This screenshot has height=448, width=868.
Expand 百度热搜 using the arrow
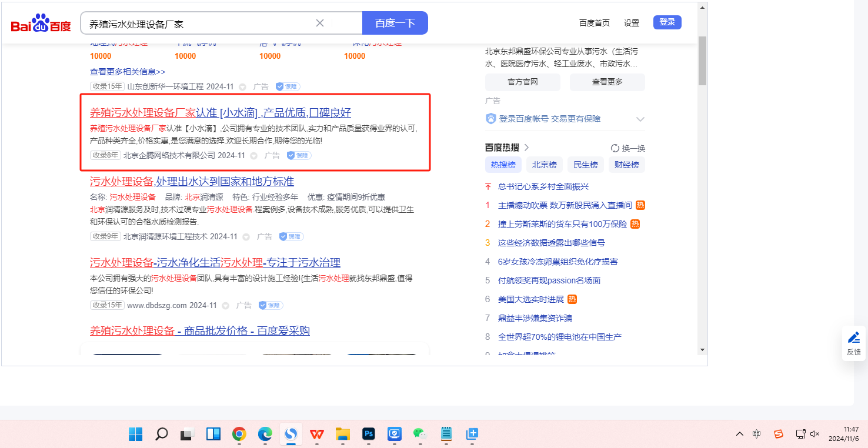point(526,148)
